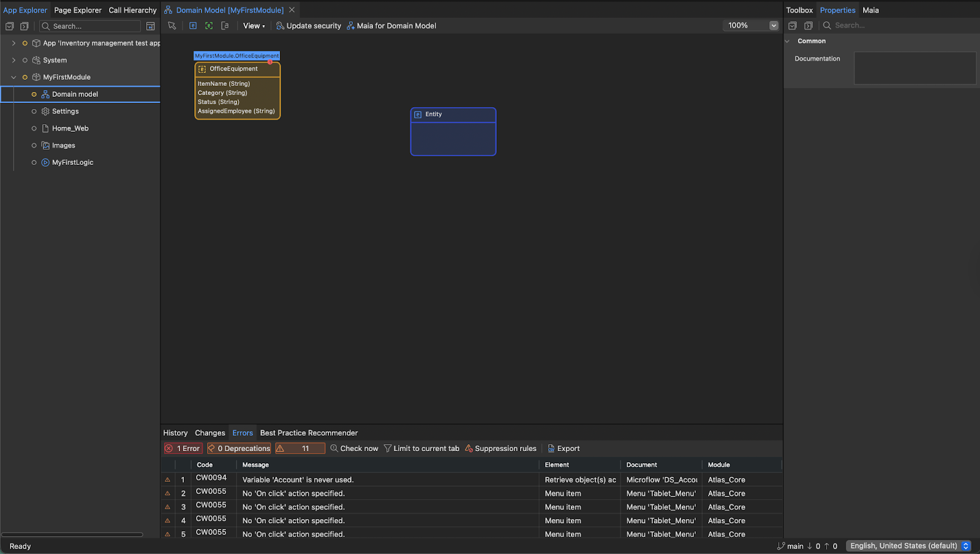Open the Images document in MyFirstModule
The height and width of the screenshot is (554, 980).
64,145
